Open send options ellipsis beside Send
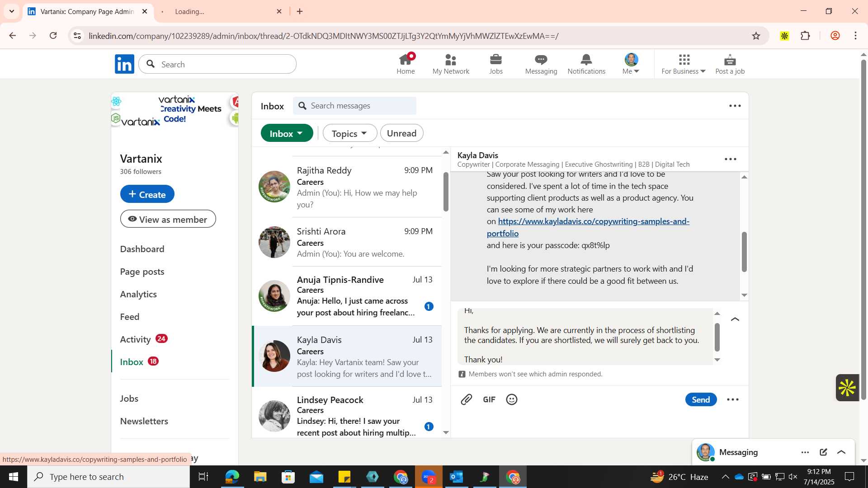 pyautogui.click(x=733, y=399)
